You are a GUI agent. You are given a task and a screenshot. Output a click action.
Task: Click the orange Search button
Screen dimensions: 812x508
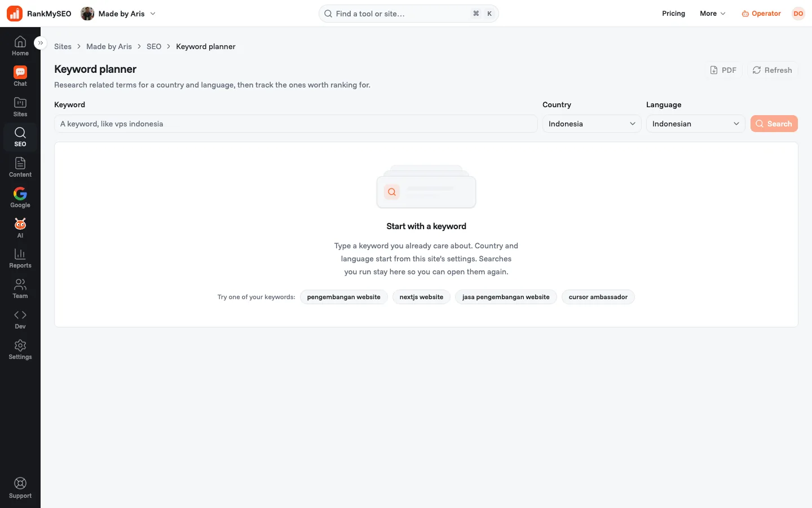[x=774, y=124]
